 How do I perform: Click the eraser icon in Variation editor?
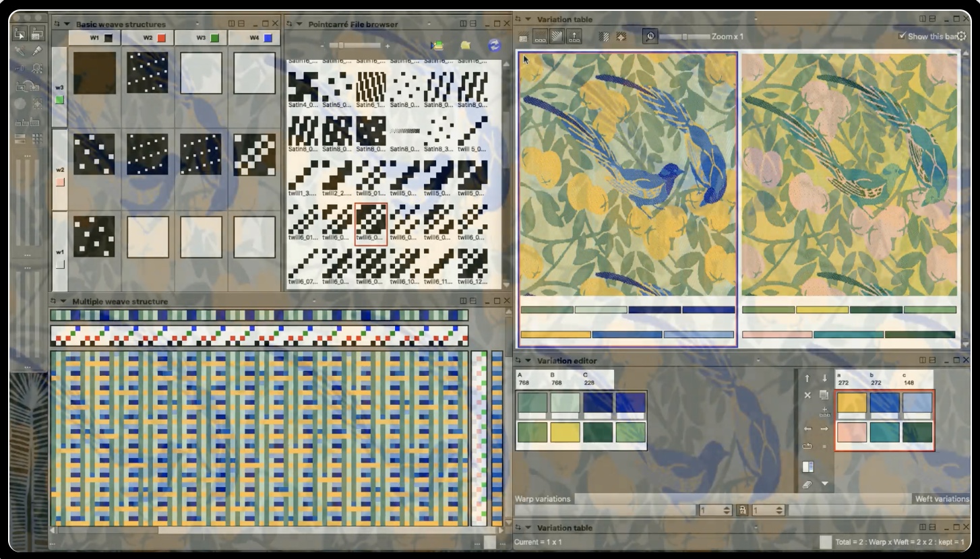click(807, 484)
